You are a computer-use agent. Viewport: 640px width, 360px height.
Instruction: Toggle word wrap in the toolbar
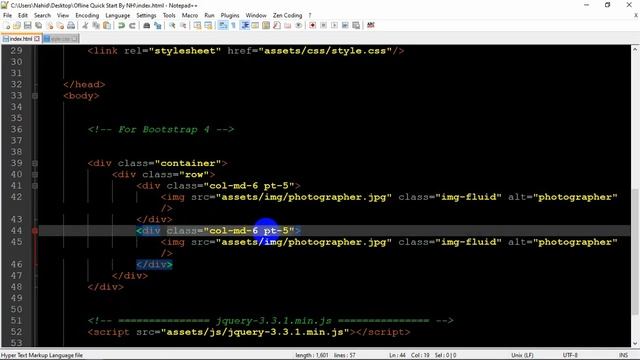(223, 25)
